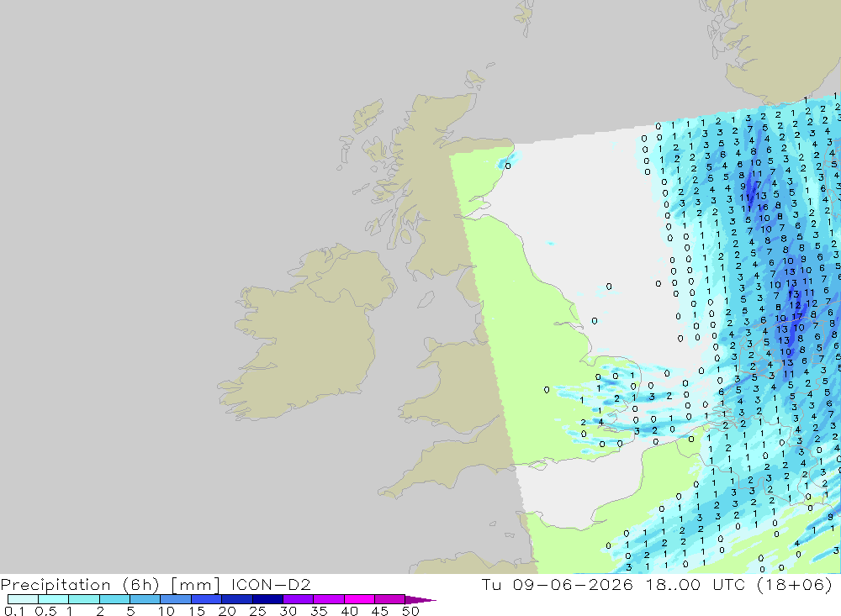Click the 45–50 mm legend color box

point(390,599)
